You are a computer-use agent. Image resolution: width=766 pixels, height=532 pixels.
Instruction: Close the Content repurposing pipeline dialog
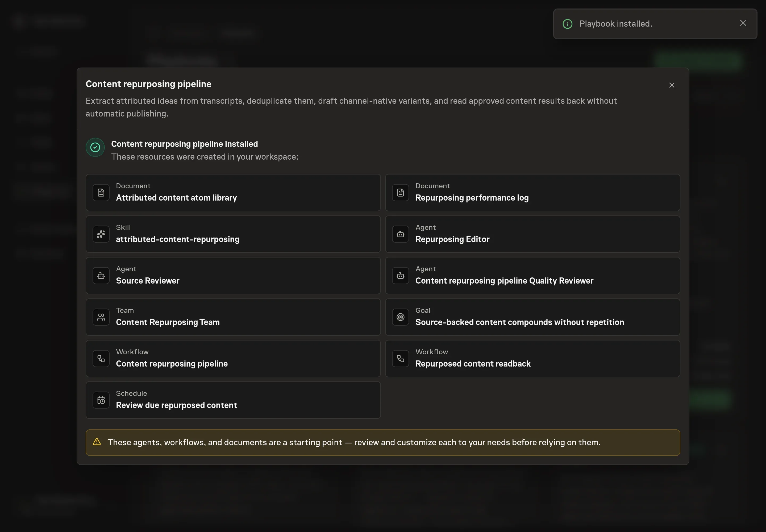click(x=671, y=85)
